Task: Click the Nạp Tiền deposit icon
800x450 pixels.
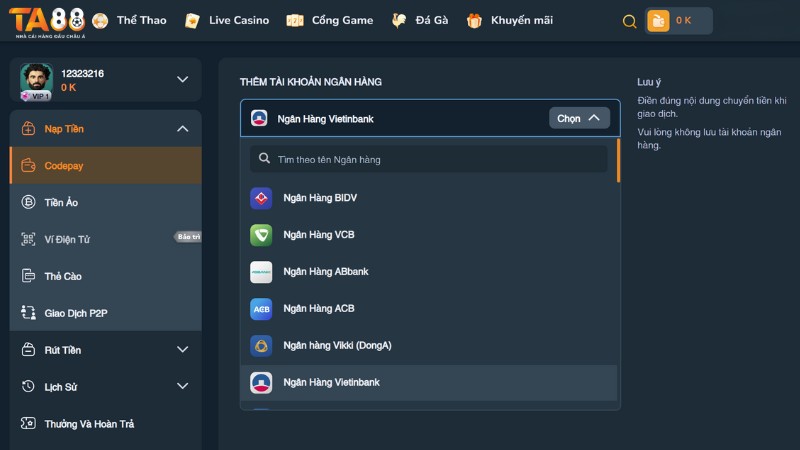Action: point(28,129)
